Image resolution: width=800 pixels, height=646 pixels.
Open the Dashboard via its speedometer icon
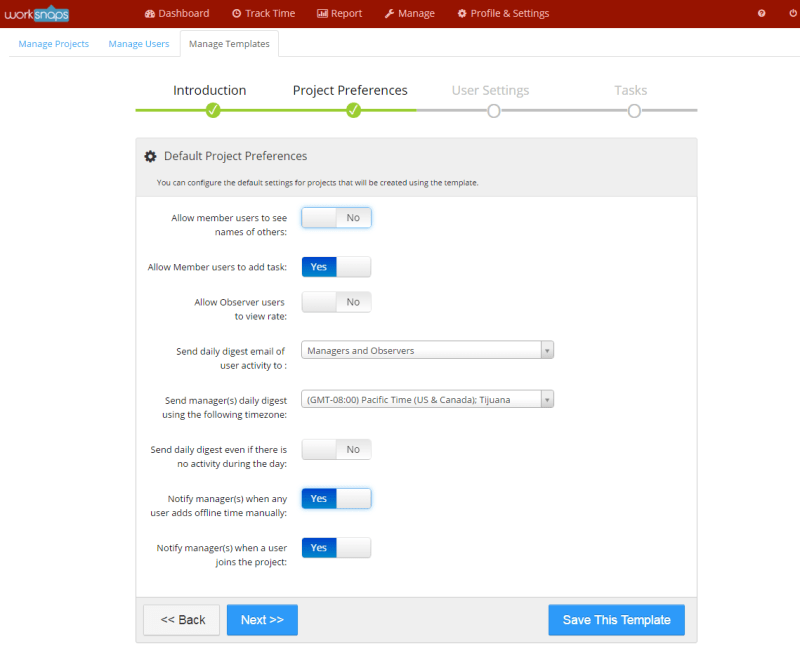point(148,13)
